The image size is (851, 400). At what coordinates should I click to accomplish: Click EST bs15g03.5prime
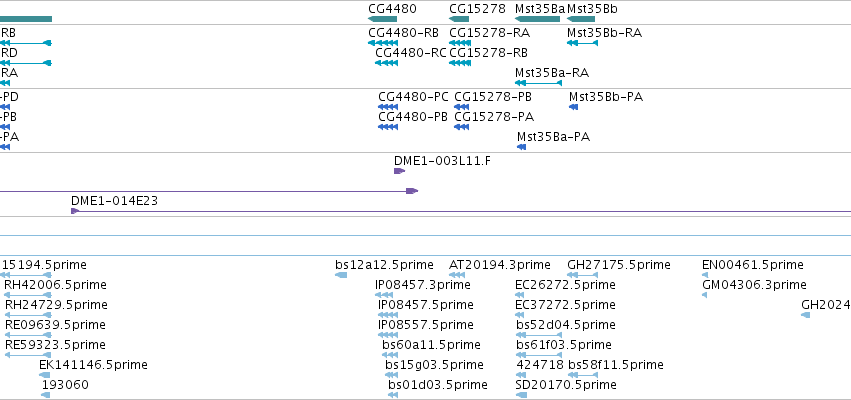[434, 365]
